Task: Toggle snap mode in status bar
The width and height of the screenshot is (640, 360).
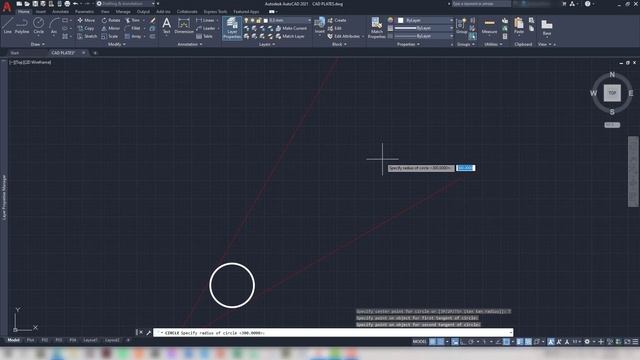Action: coord(441,342)
